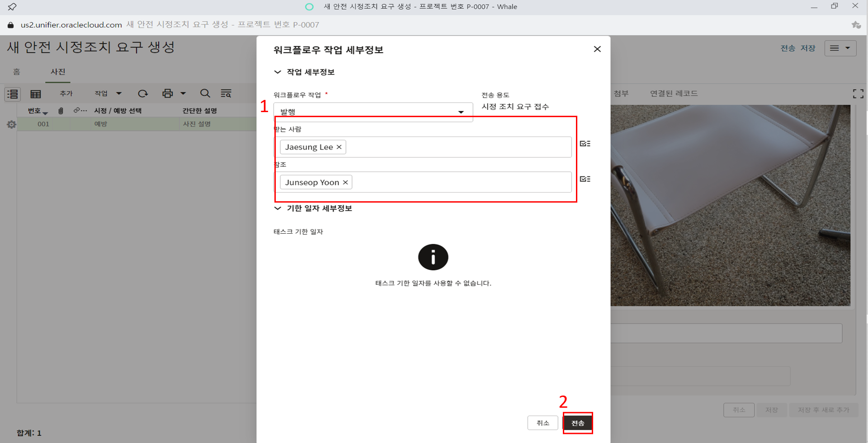Remove Junseop Yoon from CC field
The image size is (868, 443).
point(345,182)
